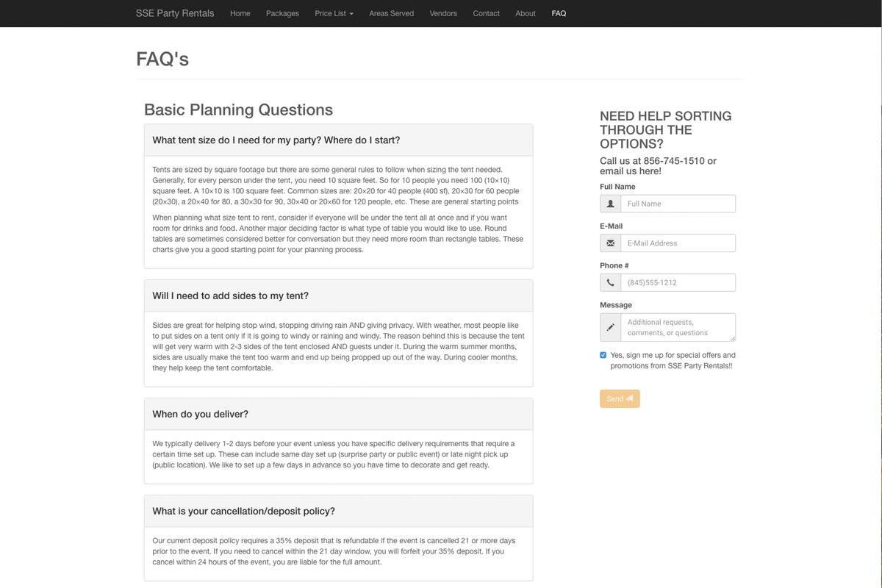Navigate to the Vendors page
882x588 pixels.
pyautogui.click(x=443, y=13)
